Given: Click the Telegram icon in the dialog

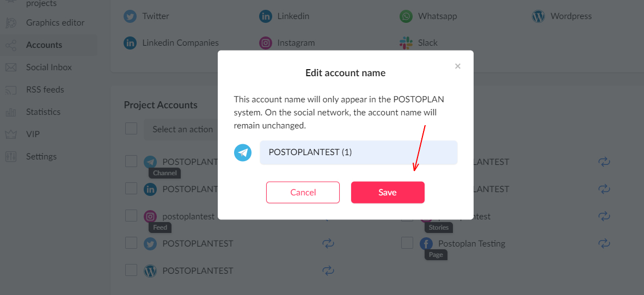Looking at the screenshot, I should click(243, 152).
